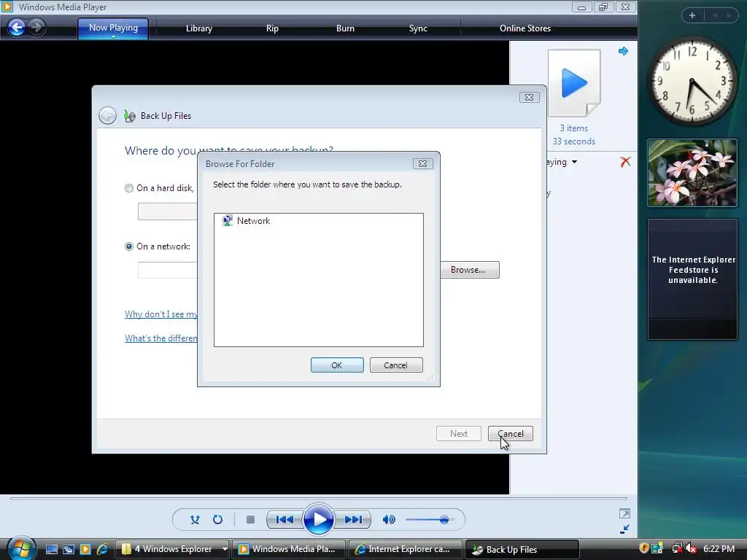This screenshot has height=560, width=747.
Task: Skip to the next track
Action: 353,519
